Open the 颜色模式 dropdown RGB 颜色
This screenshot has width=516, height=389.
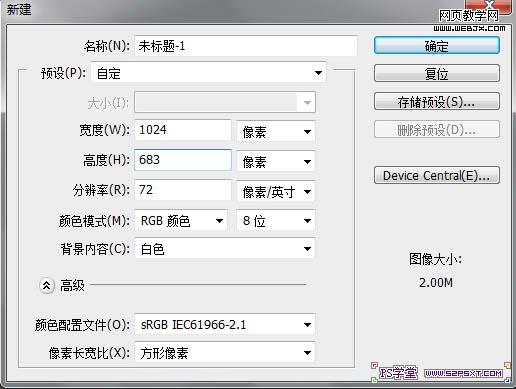pos(181,220)
